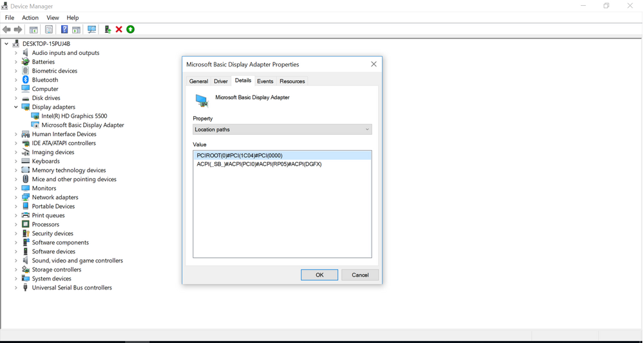
Task: Click the green arrow Enable device icon
Action: click(x=131, y=30)
